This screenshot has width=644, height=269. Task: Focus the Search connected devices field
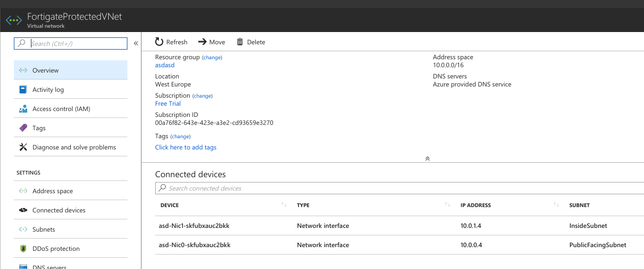point(399,188)
